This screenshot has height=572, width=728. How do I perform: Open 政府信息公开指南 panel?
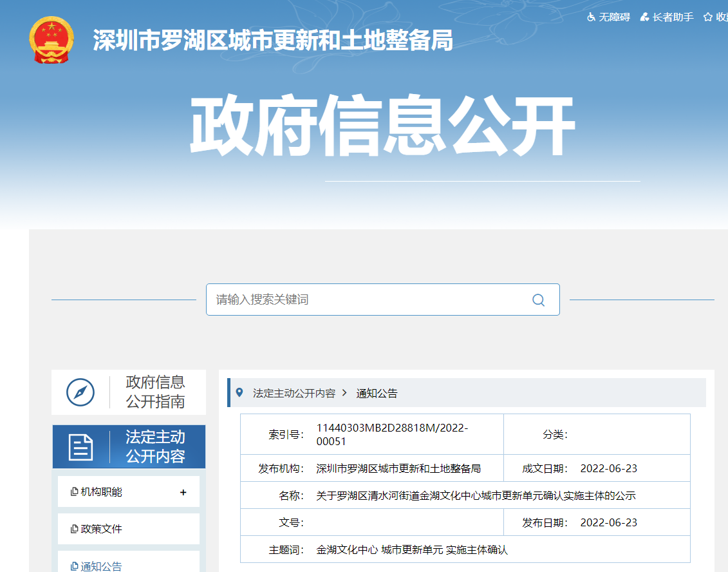point(155,392)
